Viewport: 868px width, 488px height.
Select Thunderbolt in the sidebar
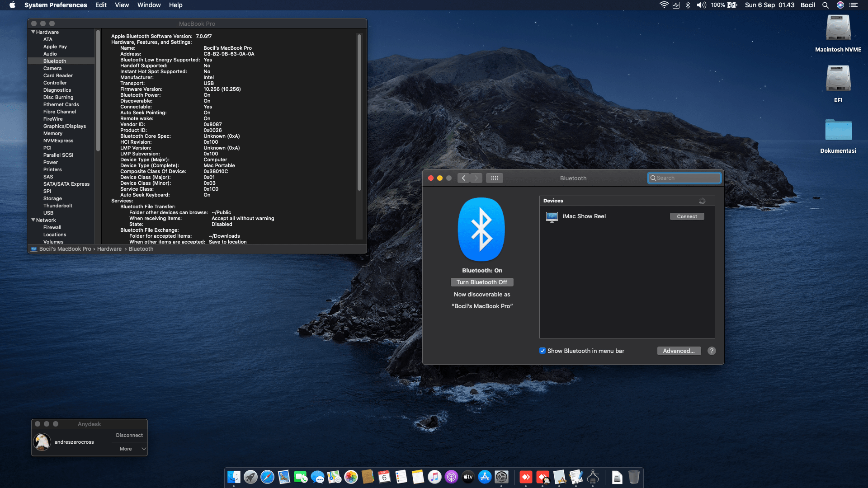point(58,206)
